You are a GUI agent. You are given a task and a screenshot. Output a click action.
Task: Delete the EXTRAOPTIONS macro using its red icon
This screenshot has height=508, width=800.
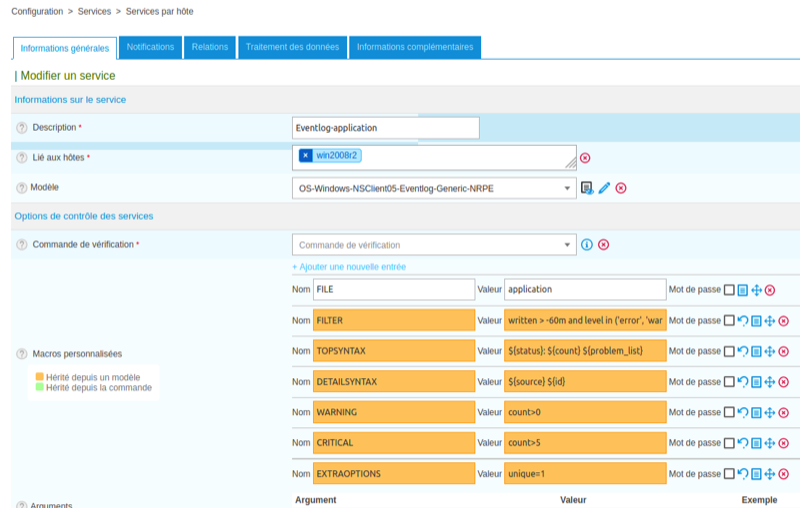[783, 474]
